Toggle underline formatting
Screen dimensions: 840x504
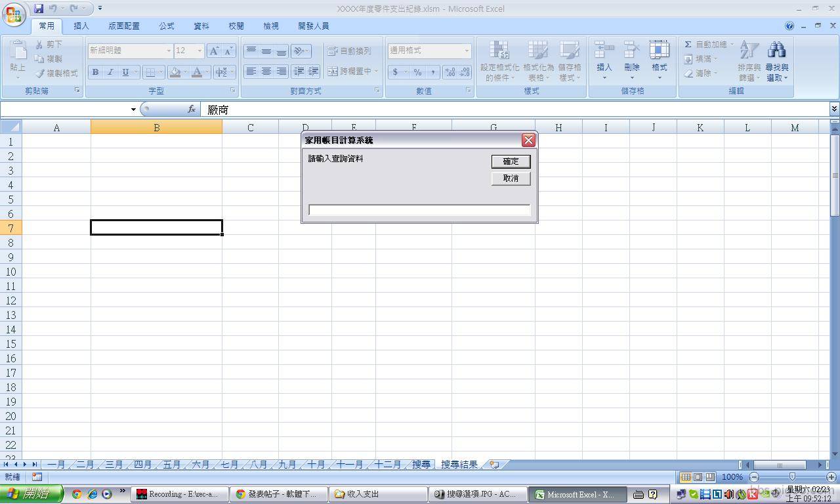pos(125,72)
